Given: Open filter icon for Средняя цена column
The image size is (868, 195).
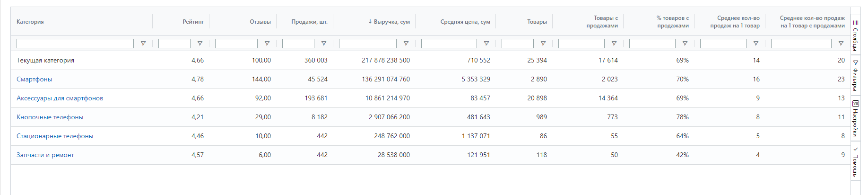Looking at the screenshot, I should point(486,44).
